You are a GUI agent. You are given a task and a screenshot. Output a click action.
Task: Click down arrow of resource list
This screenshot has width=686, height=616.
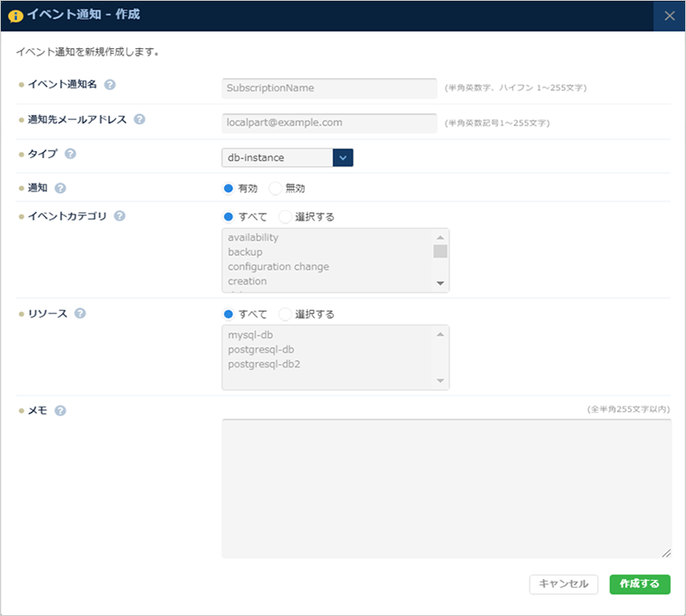pos(440,380)
